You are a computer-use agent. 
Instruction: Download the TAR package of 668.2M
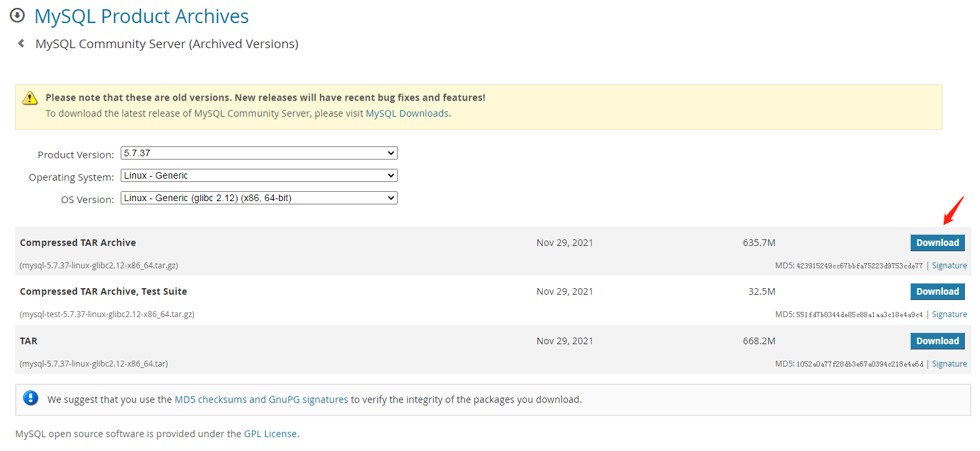pos(937,341)
